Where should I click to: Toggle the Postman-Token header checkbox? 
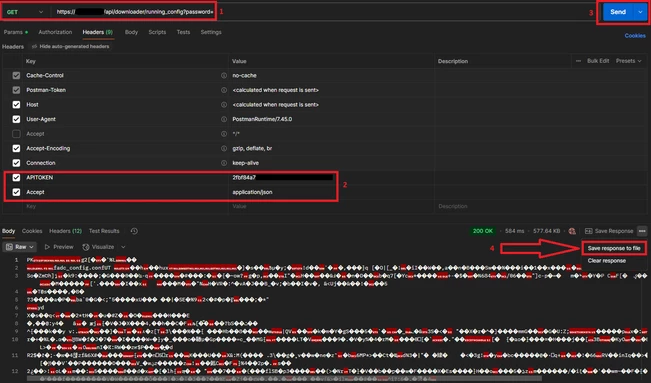(16, 90)
